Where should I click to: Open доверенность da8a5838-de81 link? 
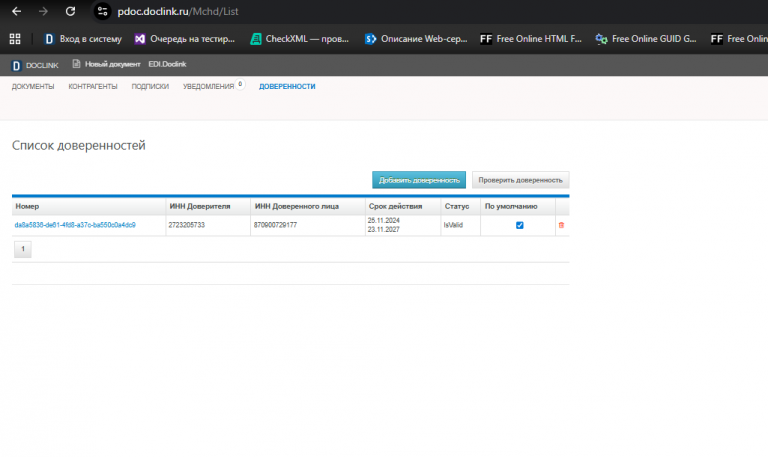[75, 225]
